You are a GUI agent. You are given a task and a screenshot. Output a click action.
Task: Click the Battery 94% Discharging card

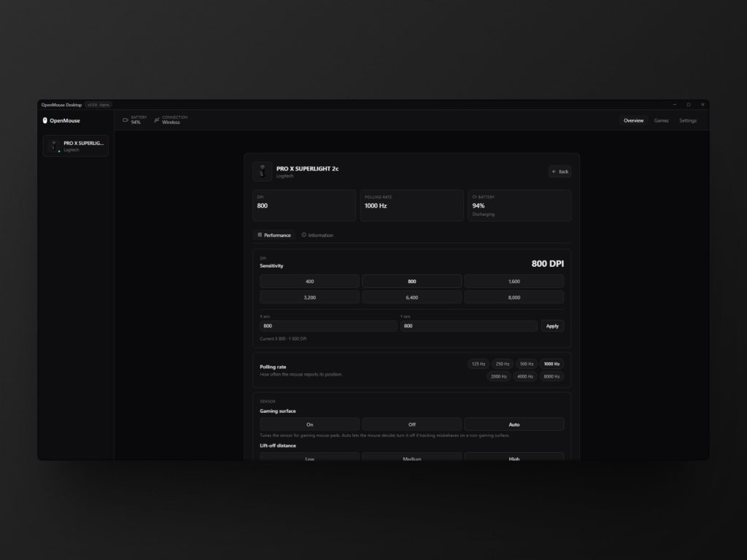[x=519, y=205]
